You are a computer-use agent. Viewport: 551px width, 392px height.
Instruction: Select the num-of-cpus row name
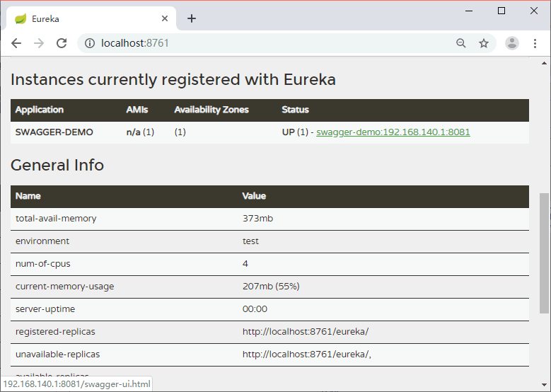pyautogui.click(x=43, y=264)
